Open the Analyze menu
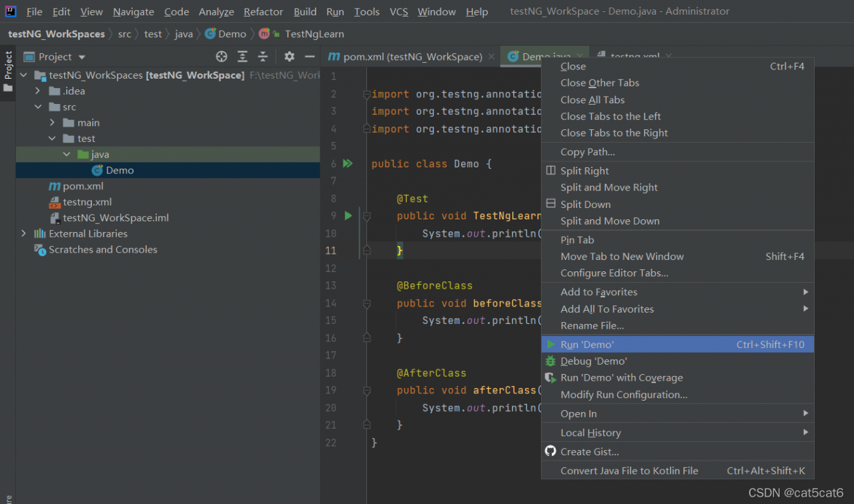Screen dimensions: 854x504 pyautogui.click(x=216, y=12)
